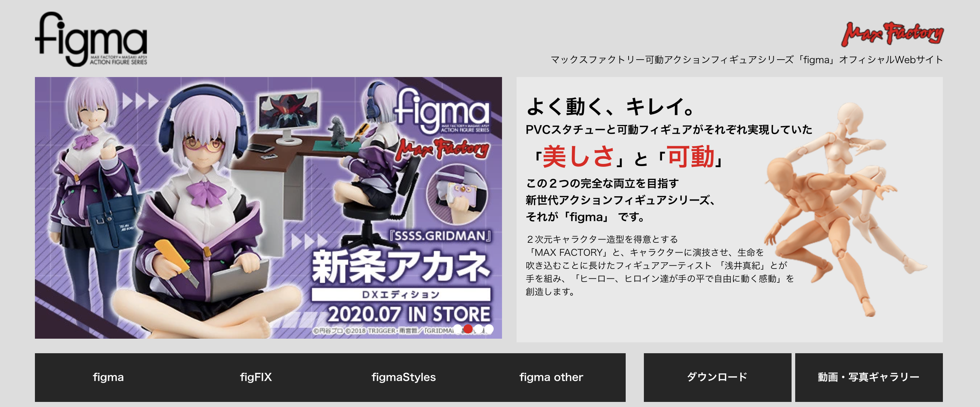Screen dimensions: 980x407
Task: Click the red Max Factory logo on the banner
Action: pos(442,149)
